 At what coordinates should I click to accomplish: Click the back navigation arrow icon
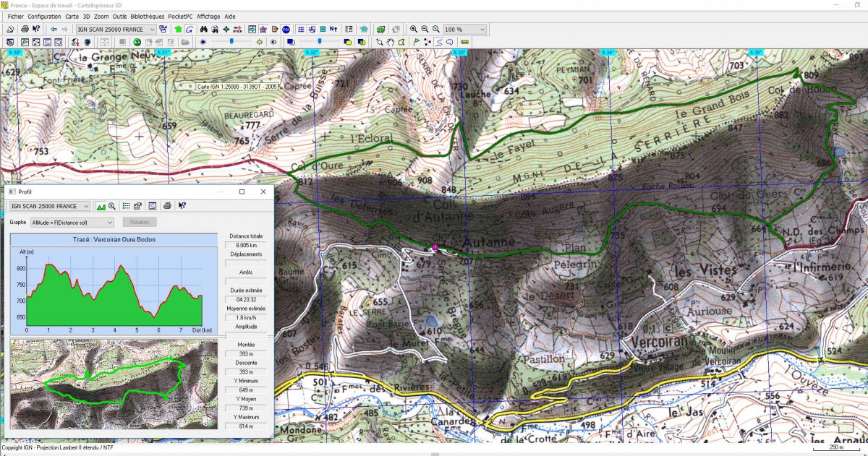(x=54, y=30)
